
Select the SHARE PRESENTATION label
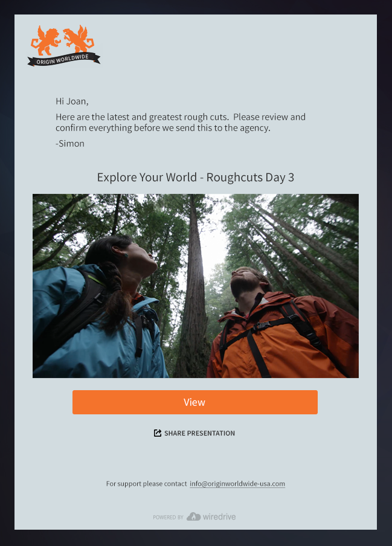click(x=199, y=433)
